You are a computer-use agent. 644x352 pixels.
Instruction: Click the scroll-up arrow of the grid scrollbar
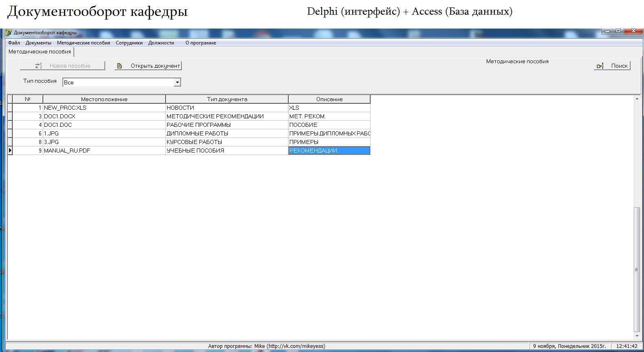pyautogui.click(x=637, y=99)
